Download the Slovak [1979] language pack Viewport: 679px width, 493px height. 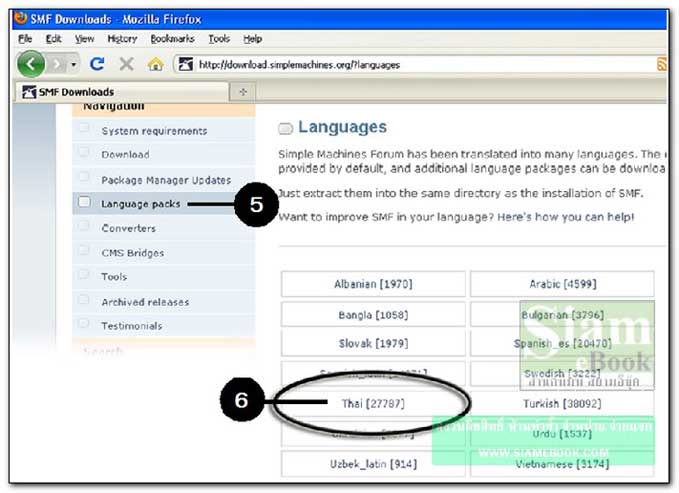pos(373,344)
